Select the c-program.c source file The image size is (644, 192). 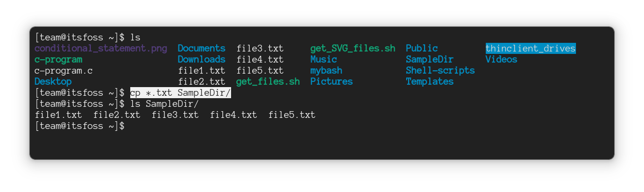point(64,71)
